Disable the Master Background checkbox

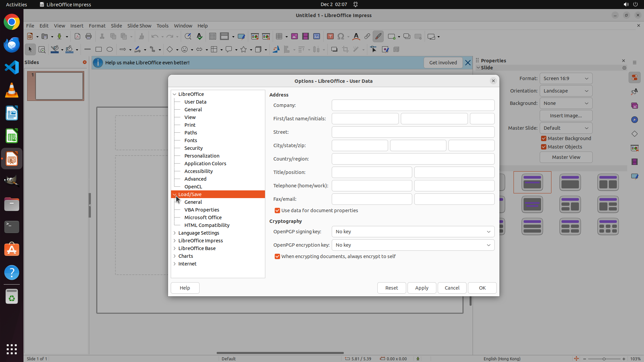coord(544,138)
